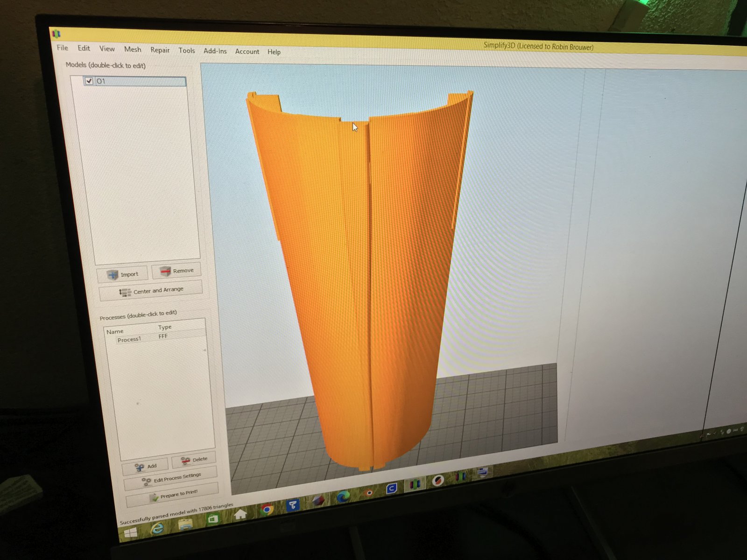The width and height of the screenshot is (747, 560).
Task: Click the blue square taskbar icon after Chrome
Action: click(293, 505)
